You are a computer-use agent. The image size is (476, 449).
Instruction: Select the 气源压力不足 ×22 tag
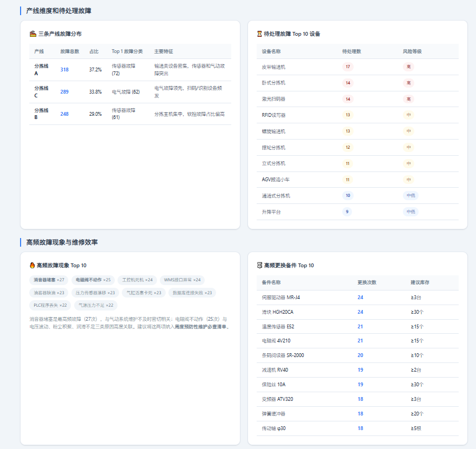[96, 305]
